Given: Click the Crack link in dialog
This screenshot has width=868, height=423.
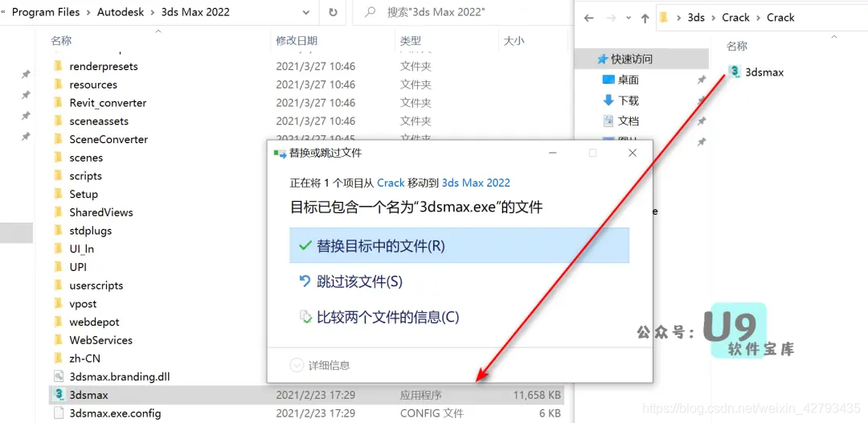Looking at the screenshot, I should (391, 183).
